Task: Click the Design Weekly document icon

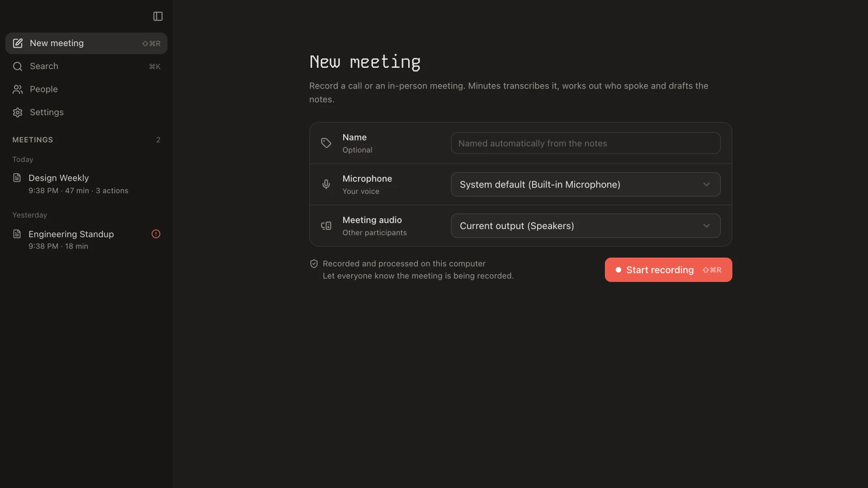Action: [x=17, y=178]
